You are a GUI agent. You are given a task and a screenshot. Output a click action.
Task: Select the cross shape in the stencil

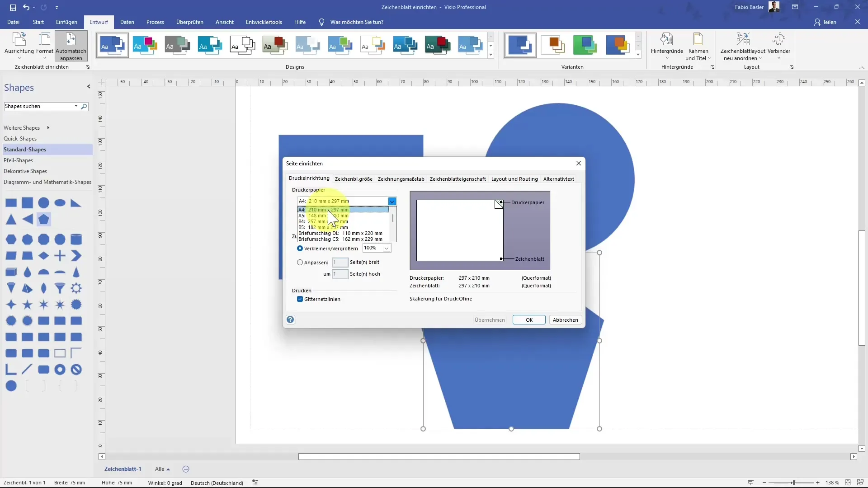coord(60,256)
